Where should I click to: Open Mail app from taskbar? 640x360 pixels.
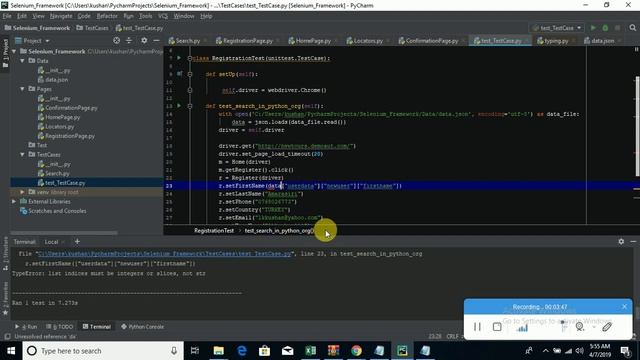[287, 351]
